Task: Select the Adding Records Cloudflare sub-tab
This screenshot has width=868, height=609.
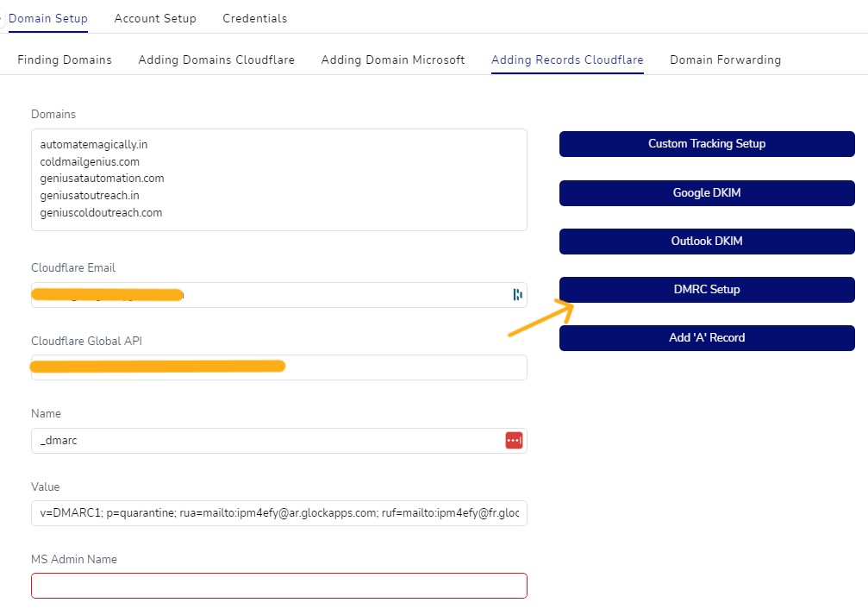Action: coord(567,60)
